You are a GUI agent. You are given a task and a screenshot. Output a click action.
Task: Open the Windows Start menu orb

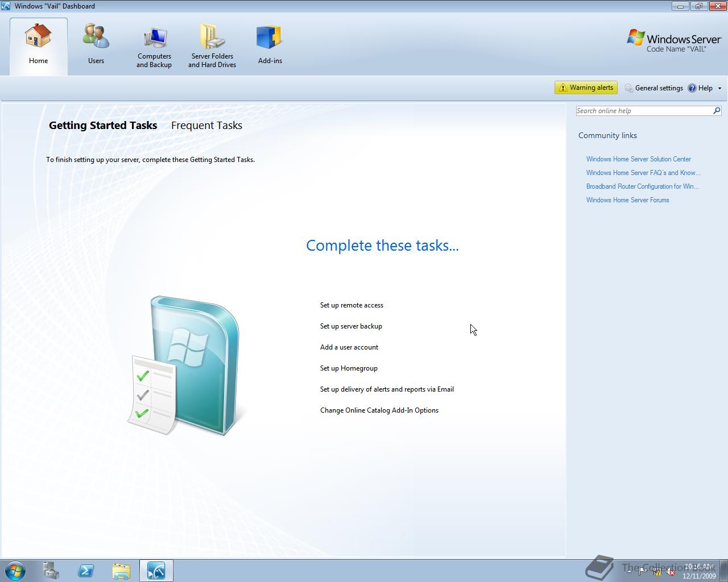pyautogui.click(x=15, y=571)
